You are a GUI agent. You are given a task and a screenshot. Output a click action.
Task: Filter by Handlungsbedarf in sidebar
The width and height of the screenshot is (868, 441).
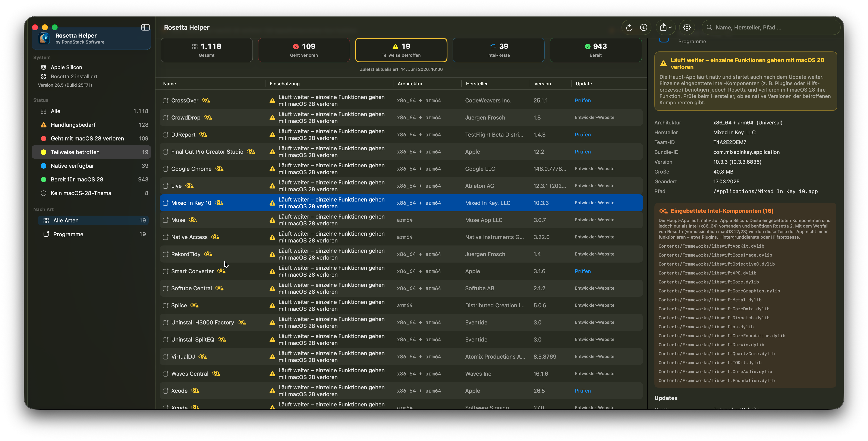tap(91, 125)
